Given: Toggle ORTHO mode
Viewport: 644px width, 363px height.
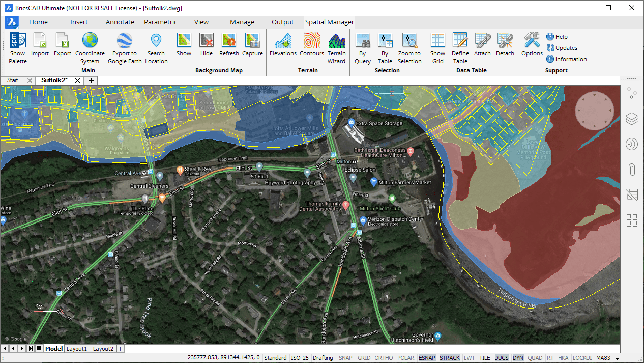Looking at the screenshot, I should pos(384,358).
